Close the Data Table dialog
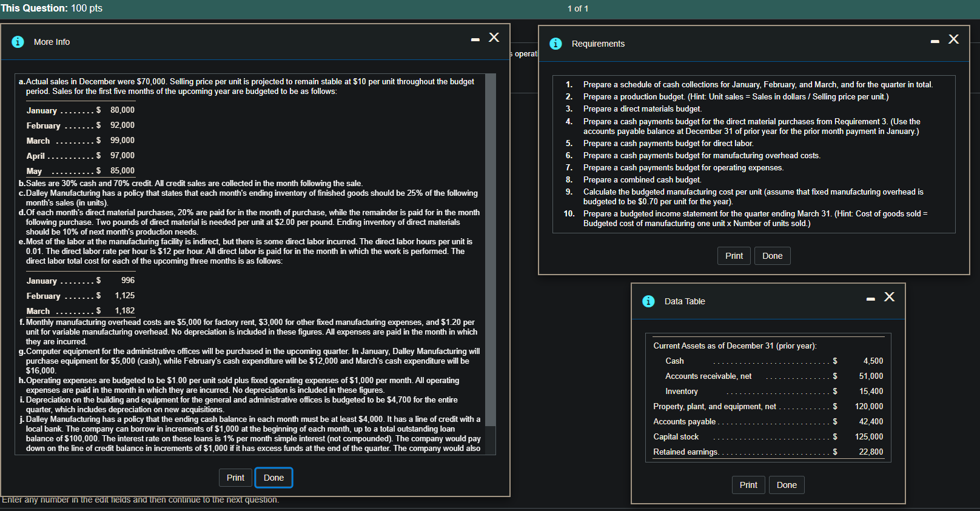980x511 pixels. click(890, 296)
